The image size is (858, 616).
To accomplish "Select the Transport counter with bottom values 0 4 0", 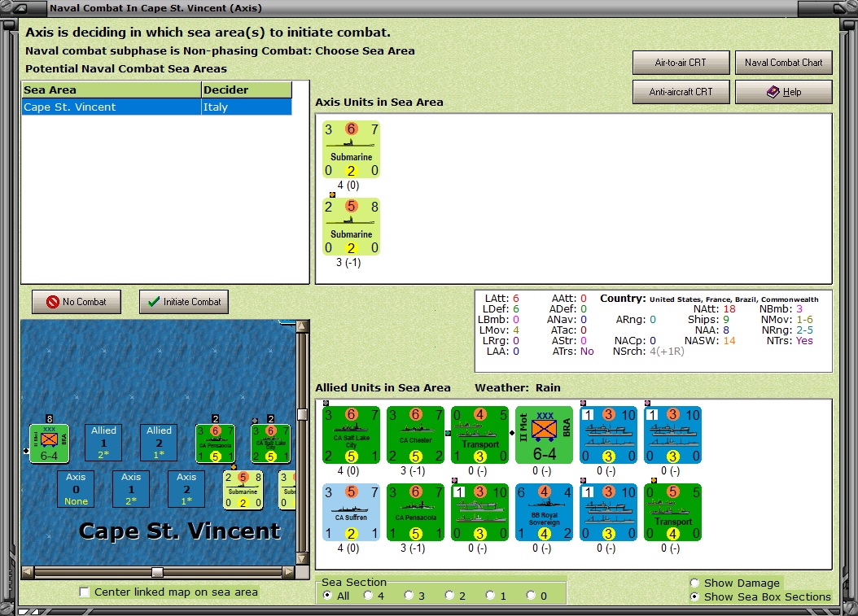I will coord(672,513).
